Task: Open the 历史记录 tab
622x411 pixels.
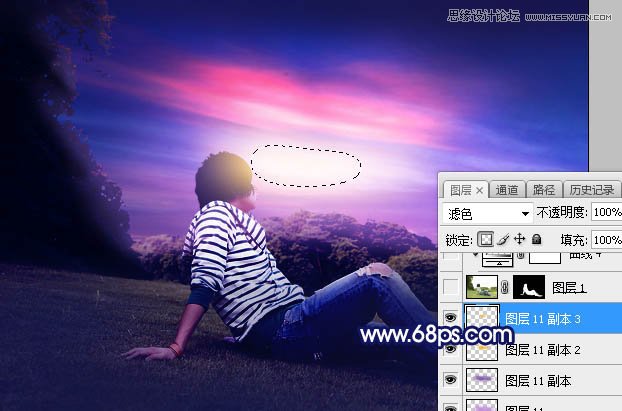Action: click(591, 190)
